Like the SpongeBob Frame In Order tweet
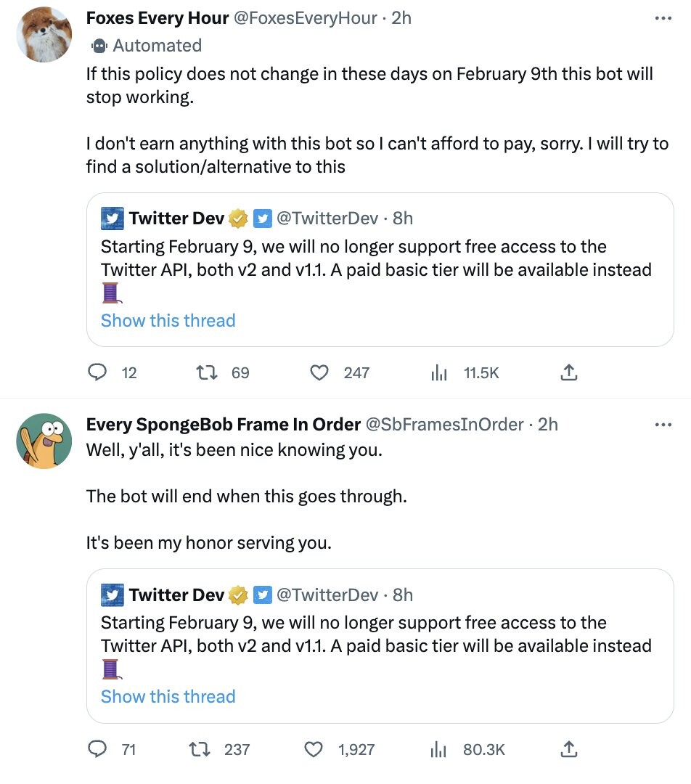 [314, 749]
